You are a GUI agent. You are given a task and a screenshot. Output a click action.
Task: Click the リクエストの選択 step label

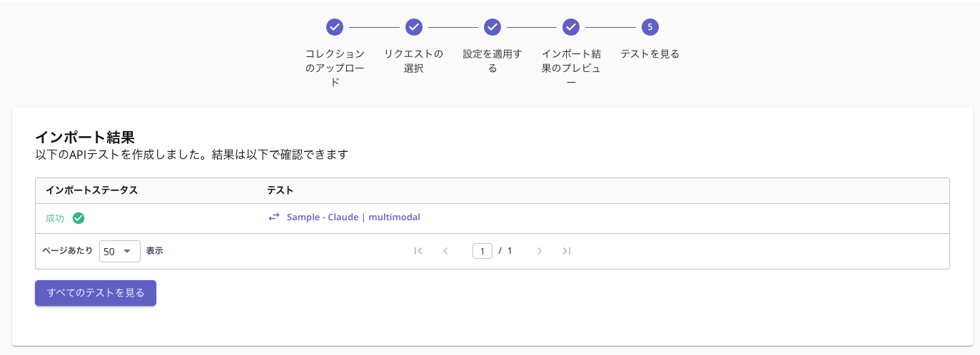(414, 61)
